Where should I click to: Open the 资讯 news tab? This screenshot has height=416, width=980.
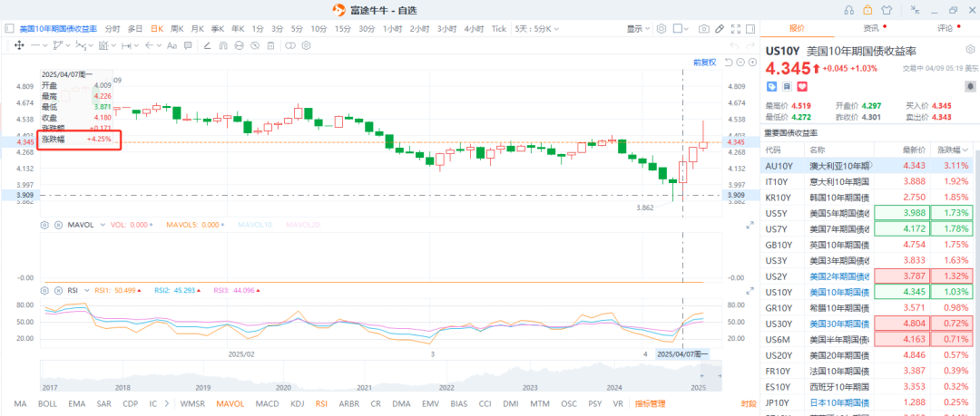870,28
